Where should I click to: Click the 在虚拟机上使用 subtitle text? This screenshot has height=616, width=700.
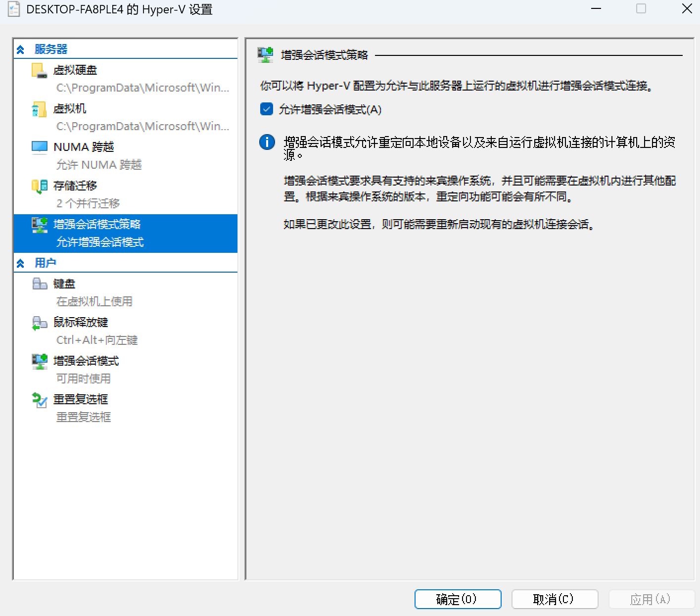coord(94,301)
